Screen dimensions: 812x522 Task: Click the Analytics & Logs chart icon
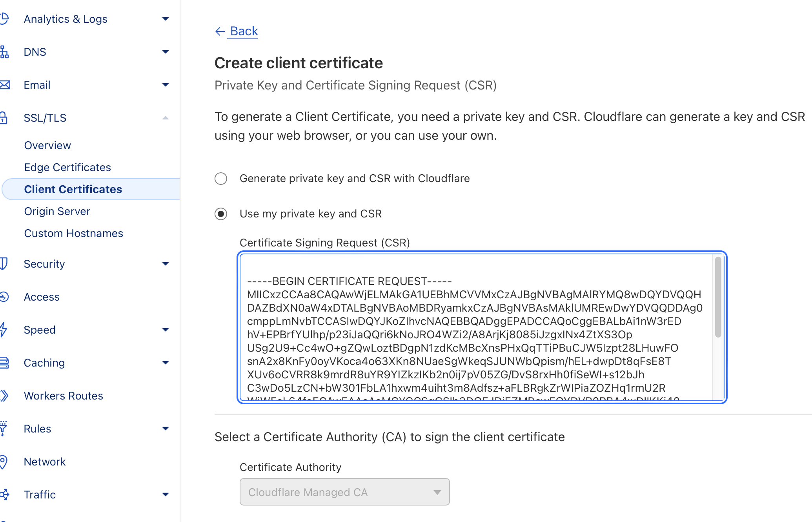4,19
